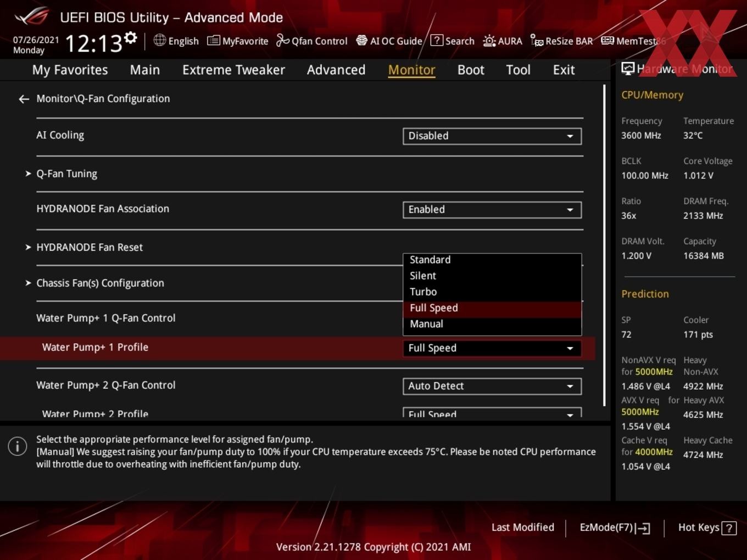Screen dimensions: 747x560
Task: Open Water Pump+ 2 Profile dropdown
Action: point(492,413)
